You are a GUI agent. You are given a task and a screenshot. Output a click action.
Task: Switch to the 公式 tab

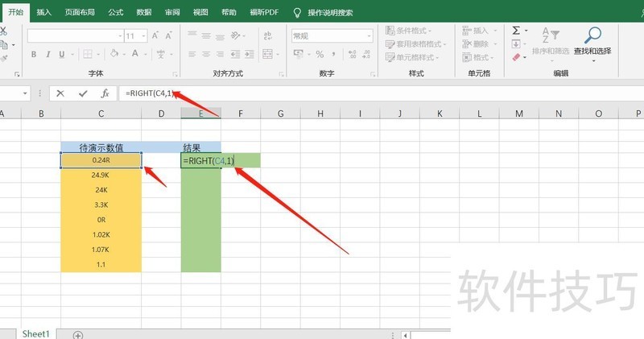116,12
